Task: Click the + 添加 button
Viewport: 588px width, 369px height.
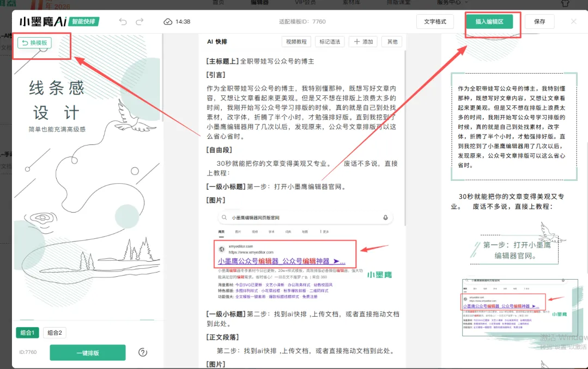Action: [363, 41]
